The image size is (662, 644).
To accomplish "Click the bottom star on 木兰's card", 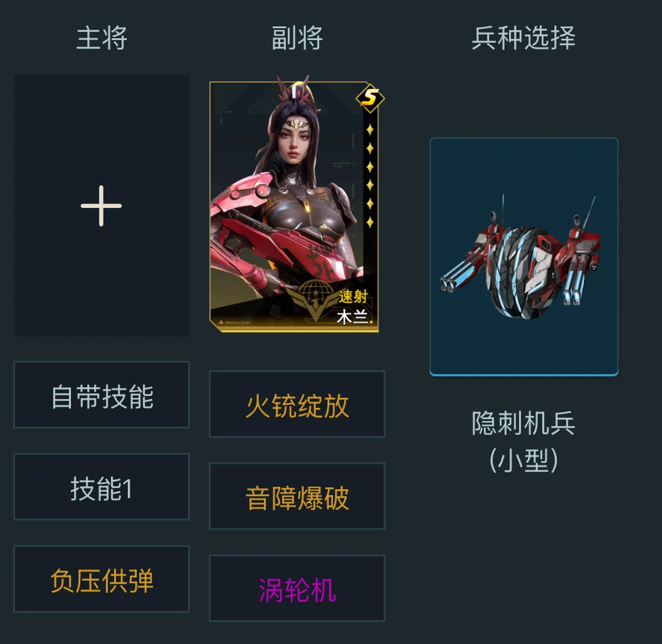I will 370,222.
